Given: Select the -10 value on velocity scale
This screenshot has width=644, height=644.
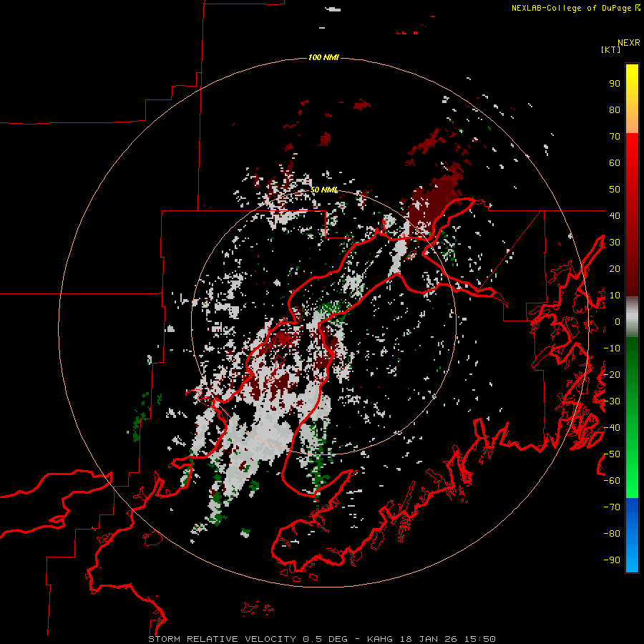Looking at the screenshot, I should point(612,348).
